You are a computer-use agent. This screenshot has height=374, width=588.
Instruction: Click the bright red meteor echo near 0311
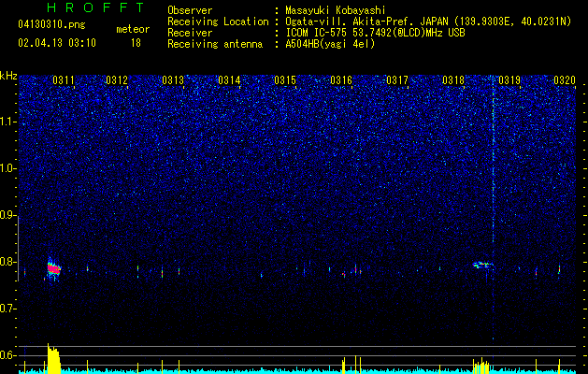(x=54, y=268)
